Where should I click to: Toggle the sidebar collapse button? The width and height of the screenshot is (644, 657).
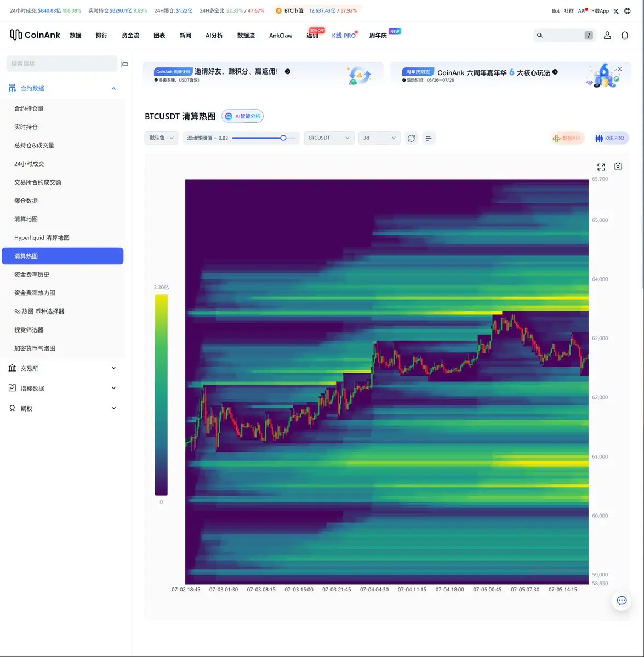pyautogui.click(x=124, y=64)
